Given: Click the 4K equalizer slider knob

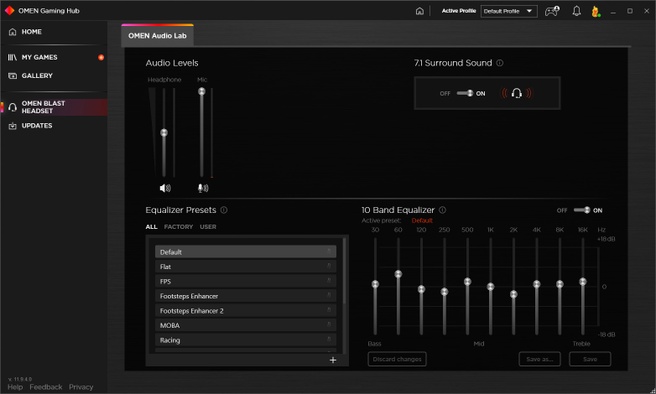Looking at the screenshot, I should pos(537,284).
